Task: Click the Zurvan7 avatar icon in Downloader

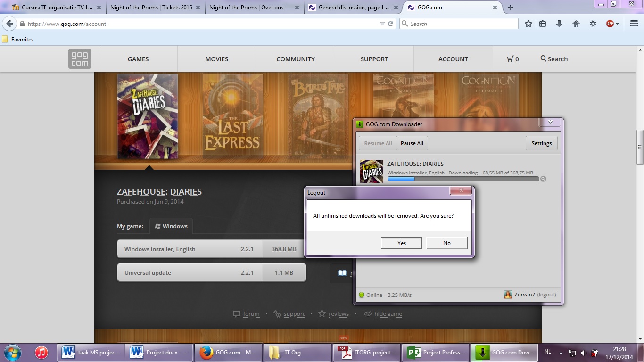Action: tap(508, 295)
